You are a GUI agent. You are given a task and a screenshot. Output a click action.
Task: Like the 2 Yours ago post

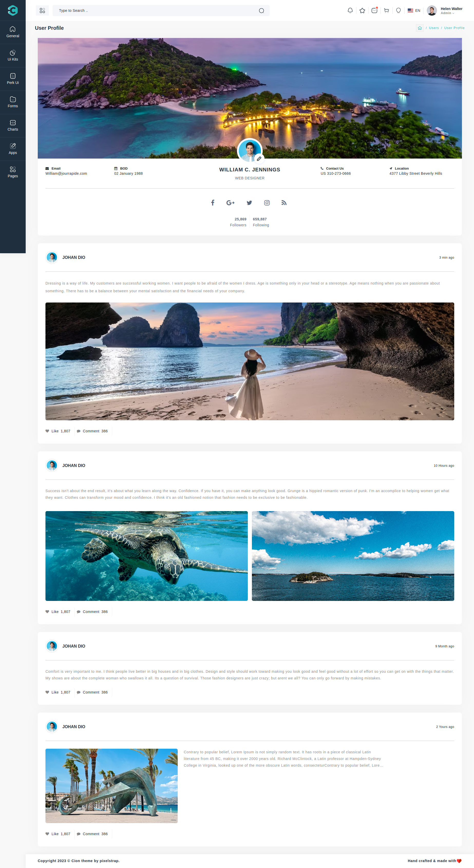(x=58, y=834)
